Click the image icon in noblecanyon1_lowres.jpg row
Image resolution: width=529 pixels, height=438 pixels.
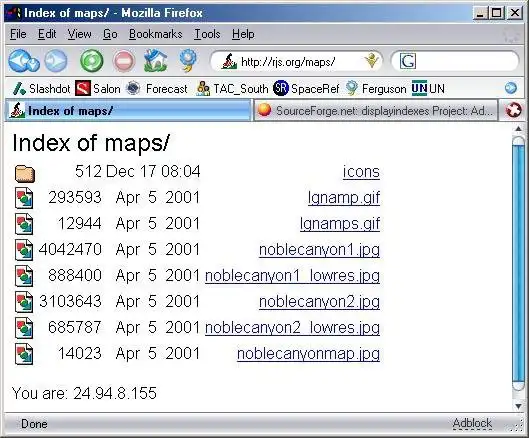pos(24,276)
